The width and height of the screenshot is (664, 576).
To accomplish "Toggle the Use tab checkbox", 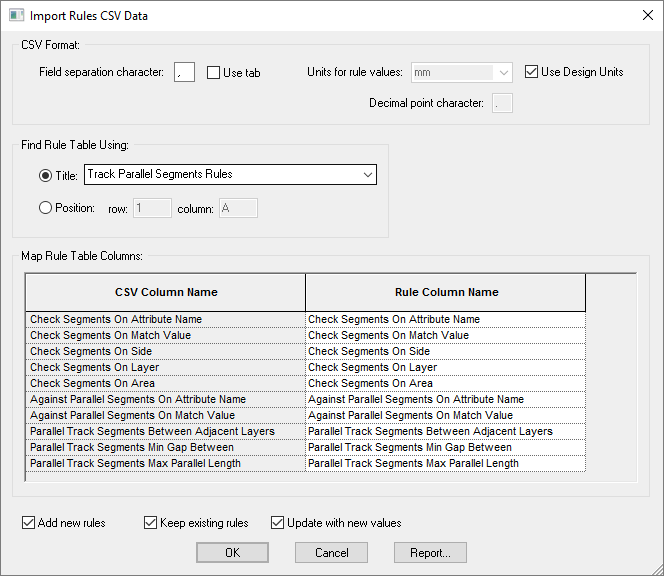I will (214, 73).
